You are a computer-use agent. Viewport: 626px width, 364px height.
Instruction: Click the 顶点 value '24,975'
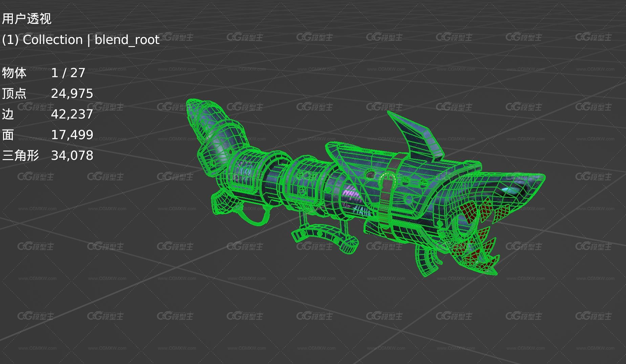click(72, 93)
